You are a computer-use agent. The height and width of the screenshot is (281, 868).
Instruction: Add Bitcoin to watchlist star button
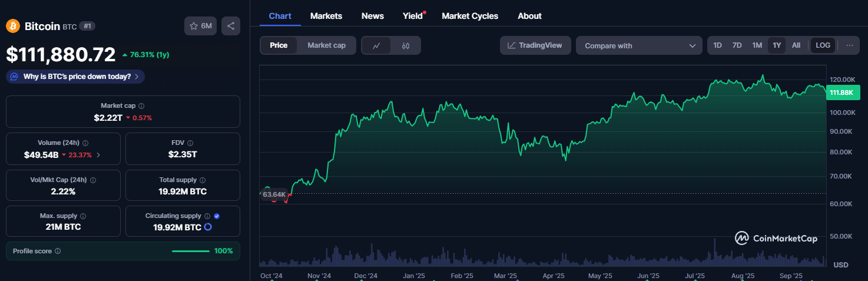pyautogui.click(x=201, y=26)
